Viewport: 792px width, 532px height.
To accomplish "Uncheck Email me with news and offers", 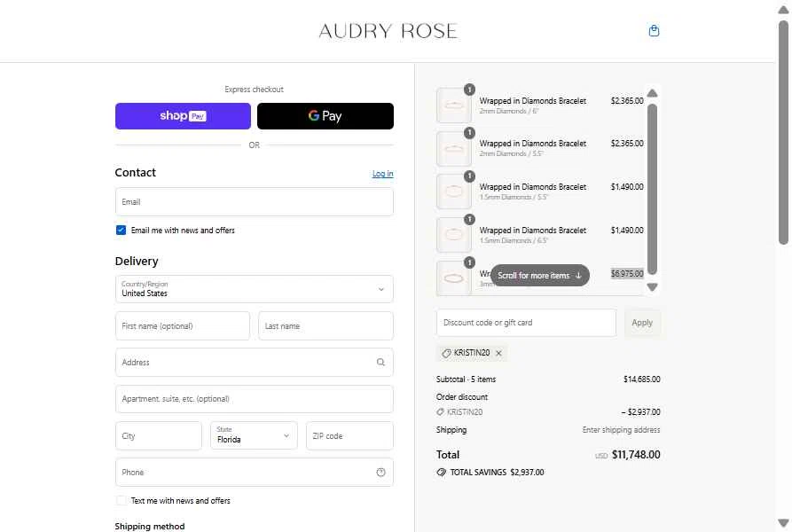I will click(121, 231).
